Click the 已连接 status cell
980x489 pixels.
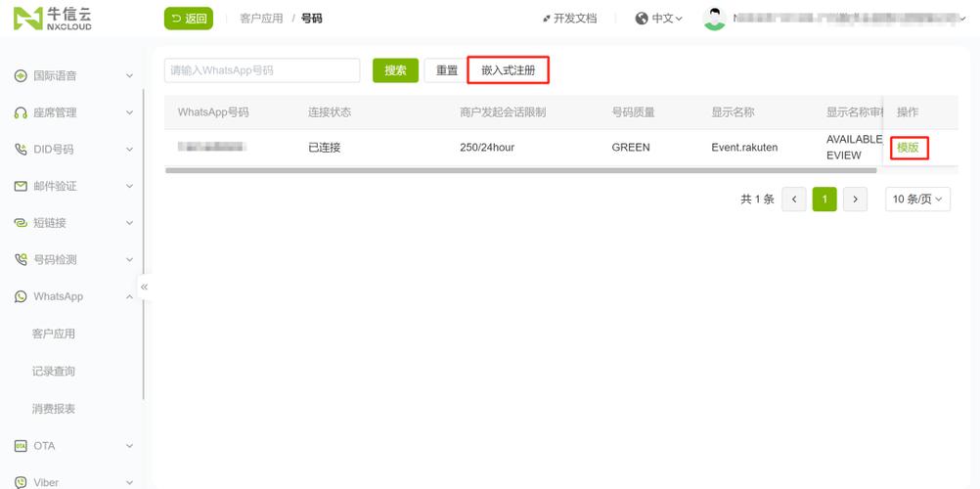click(x=325, y=149)
